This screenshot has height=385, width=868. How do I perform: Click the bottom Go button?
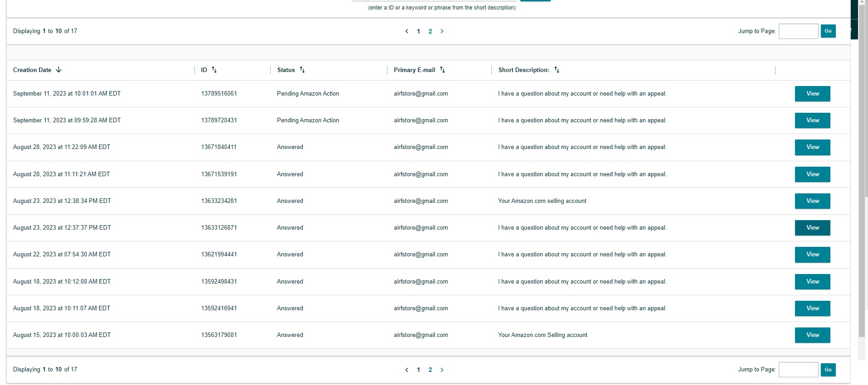[828, 370]
